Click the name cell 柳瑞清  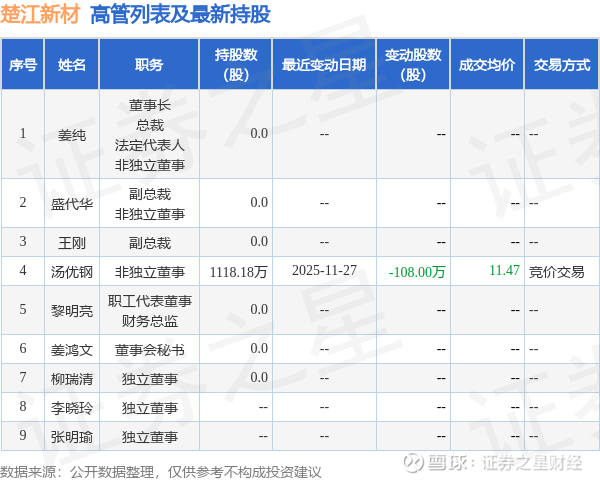[x=72, y=379]
